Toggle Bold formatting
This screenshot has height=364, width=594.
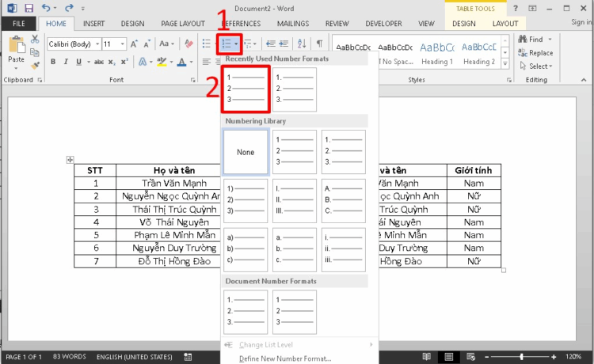[x=51, y=62]
